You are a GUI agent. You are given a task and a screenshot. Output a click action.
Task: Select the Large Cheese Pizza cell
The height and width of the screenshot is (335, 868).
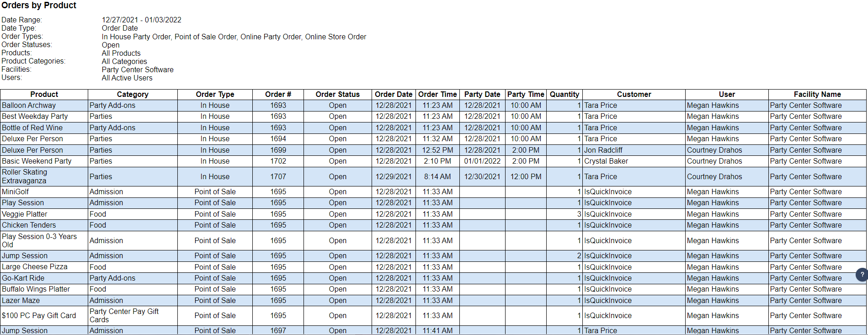44,267
